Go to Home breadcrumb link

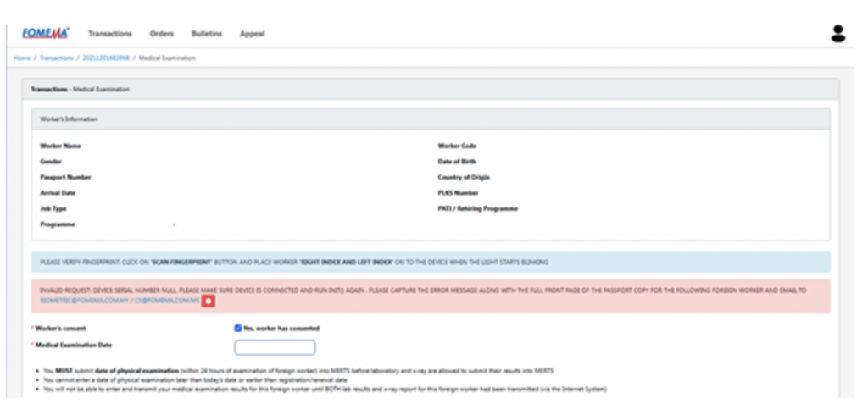tap(21, 58)
